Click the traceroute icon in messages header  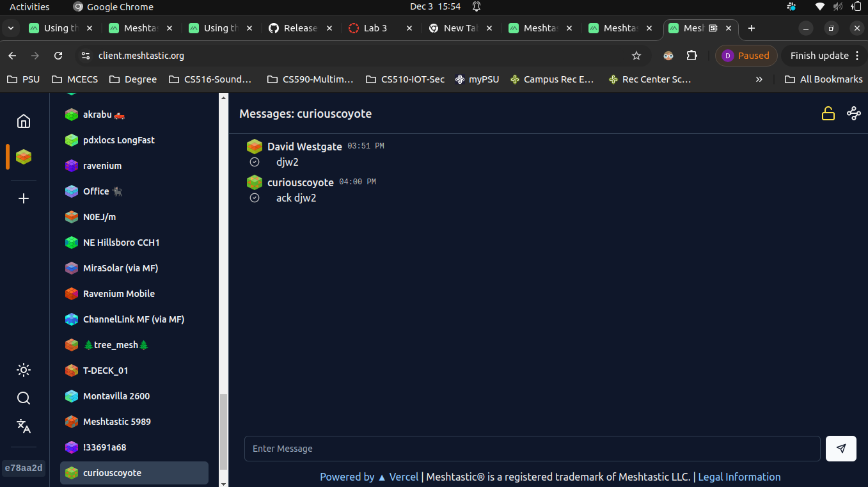pos(853,114)
